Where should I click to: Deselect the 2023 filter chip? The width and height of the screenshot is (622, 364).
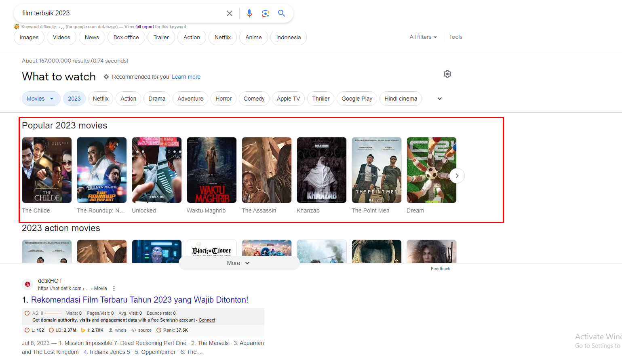coord(74,99)
